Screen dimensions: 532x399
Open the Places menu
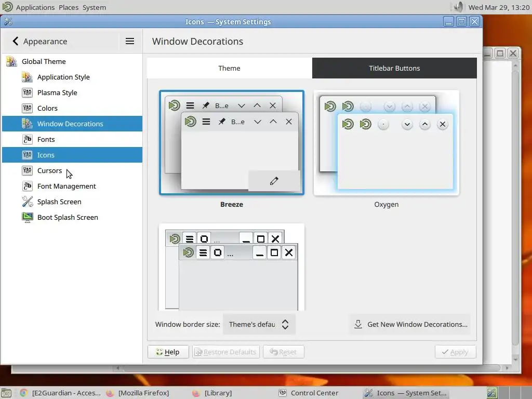[68, 7]
